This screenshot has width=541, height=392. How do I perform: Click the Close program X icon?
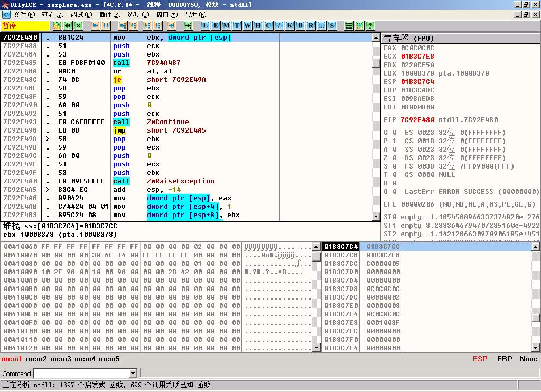pos(79,25)
